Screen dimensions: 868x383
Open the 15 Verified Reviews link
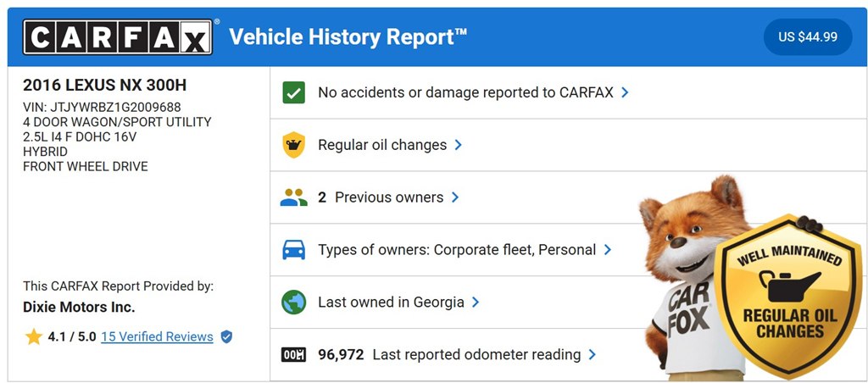click(x=157, y=336)
